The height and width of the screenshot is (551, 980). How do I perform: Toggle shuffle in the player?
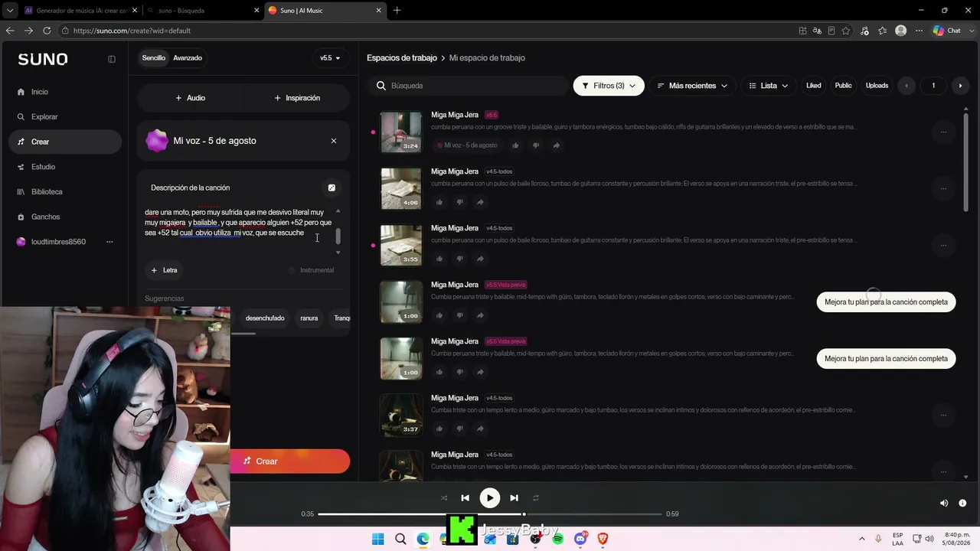(x=444, y=498)
